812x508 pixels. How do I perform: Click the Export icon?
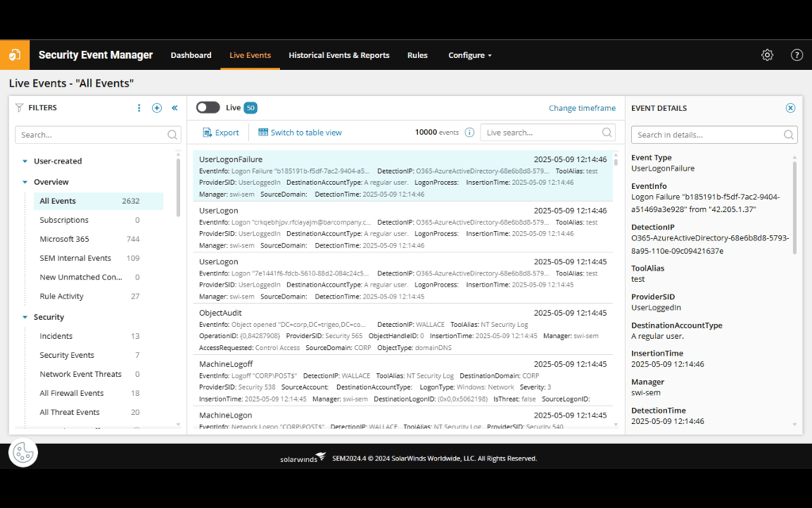click(x=207, y=132)
